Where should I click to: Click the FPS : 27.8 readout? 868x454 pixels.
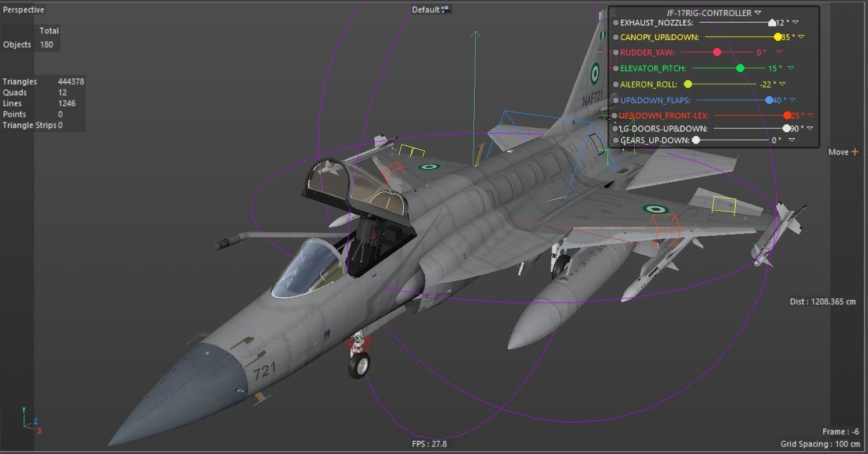tap(429, 444)
